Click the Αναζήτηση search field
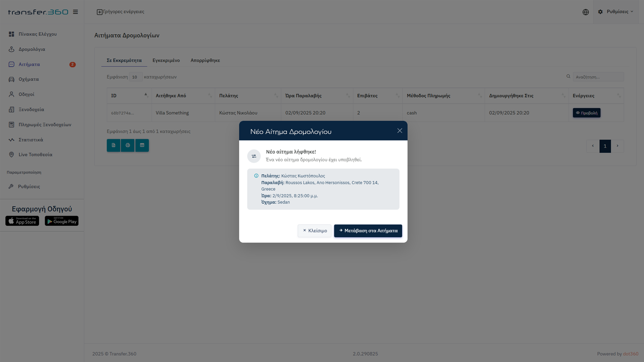The height and width of the screenshot is (362, 644). pyautogui.click(x=598, y=77)
